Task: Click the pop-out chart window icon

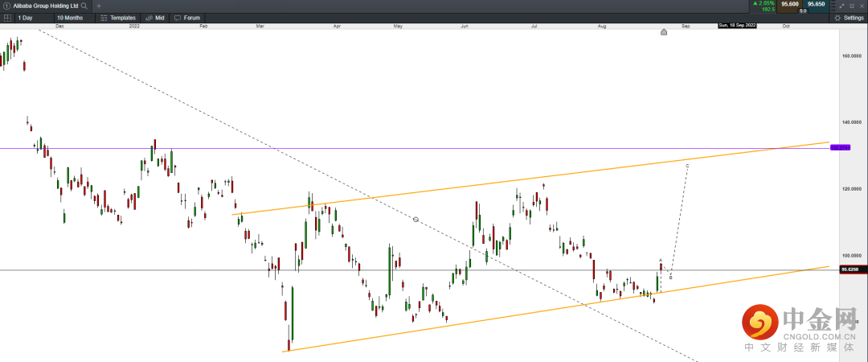Action: pos(852,6)
